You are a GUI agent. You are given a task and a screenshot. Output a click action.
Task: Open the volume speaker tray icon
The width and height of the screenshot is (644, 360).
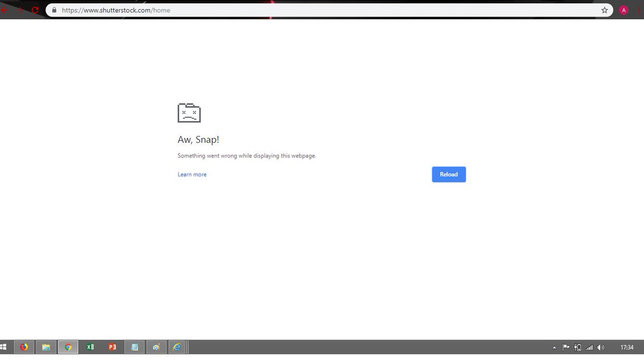601,347
